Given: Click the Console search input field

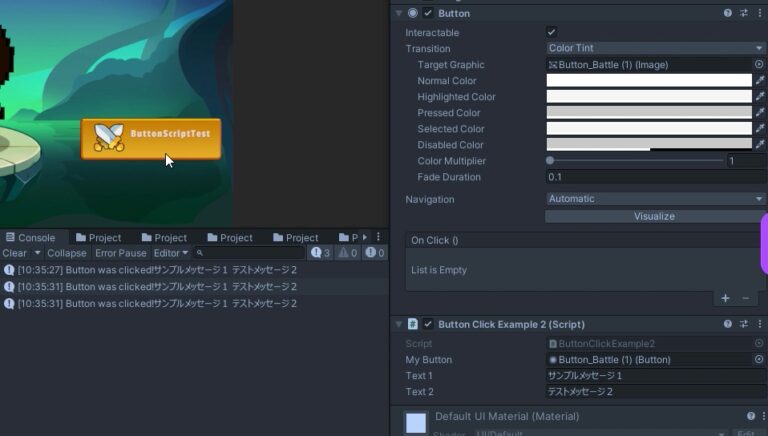Looking at the screenshot, I should point(250,253).
